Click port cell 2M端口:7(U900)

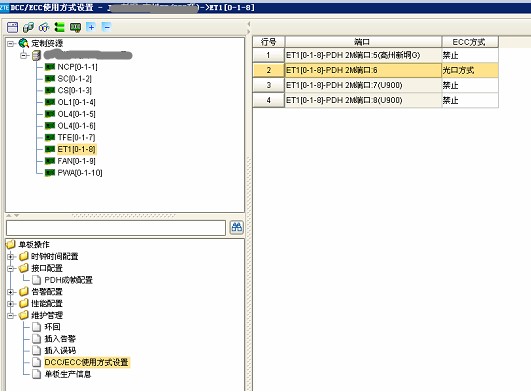[x=363, y=85]
